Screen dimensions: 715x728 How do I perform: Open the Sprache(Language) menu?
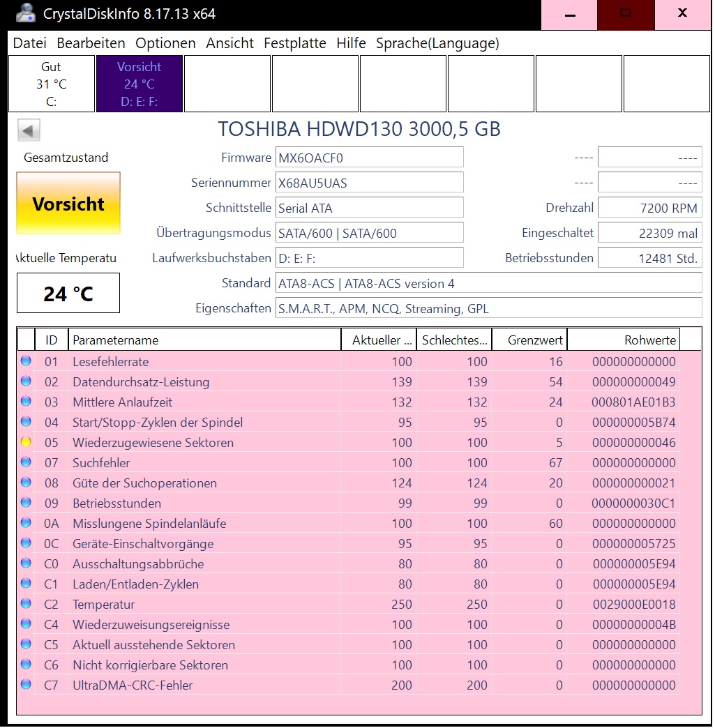[x=437, y=43]
